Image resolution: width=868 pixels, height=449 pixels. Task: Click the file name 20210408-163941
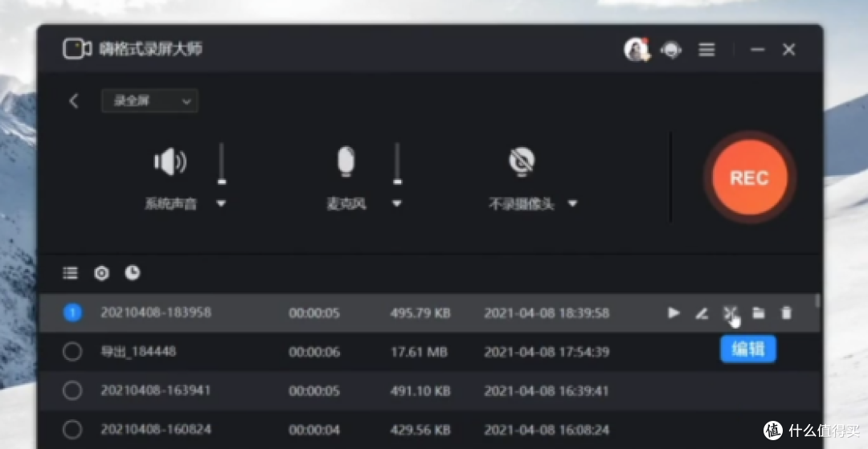coord(156,390)
